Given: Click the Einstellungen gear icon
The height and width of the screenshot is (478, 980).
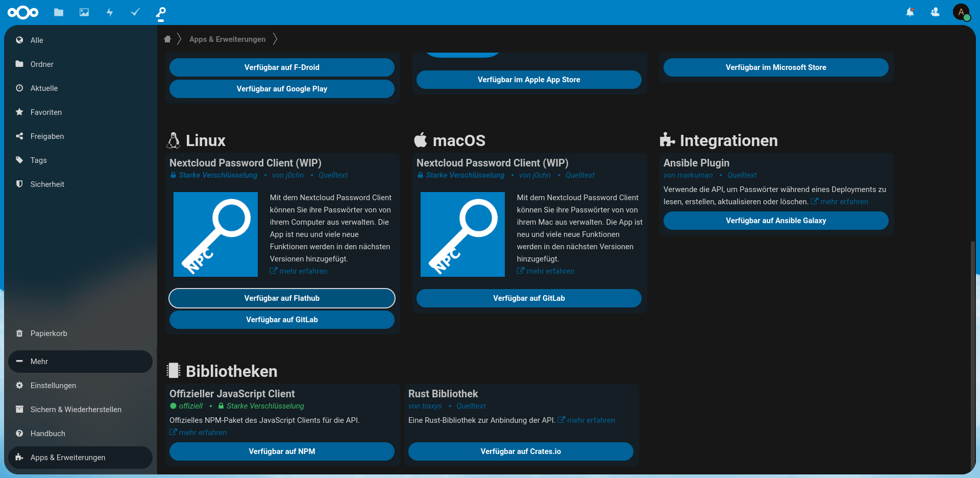Looking at the screenshot, I should (x=19, y=385).
